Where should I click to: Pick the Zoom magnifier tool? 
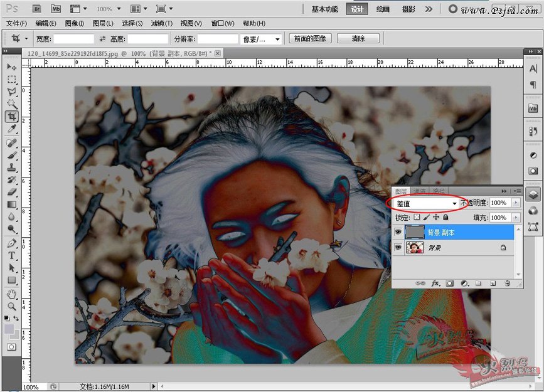[x=11, y=306]
